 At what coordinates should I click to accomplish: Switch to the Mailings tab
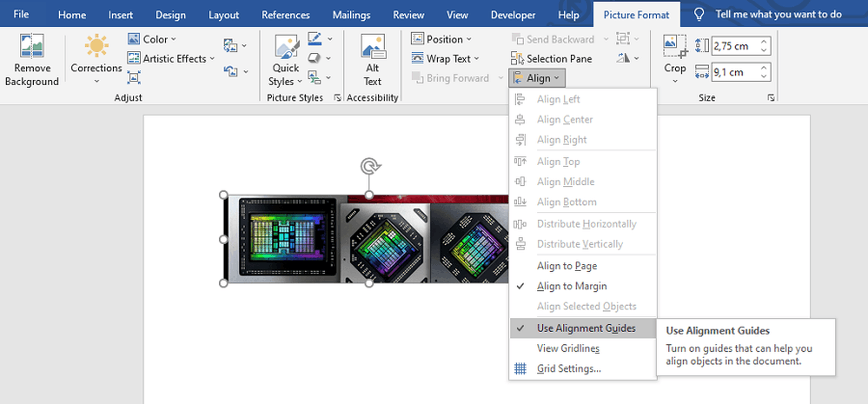click(351, 15)
